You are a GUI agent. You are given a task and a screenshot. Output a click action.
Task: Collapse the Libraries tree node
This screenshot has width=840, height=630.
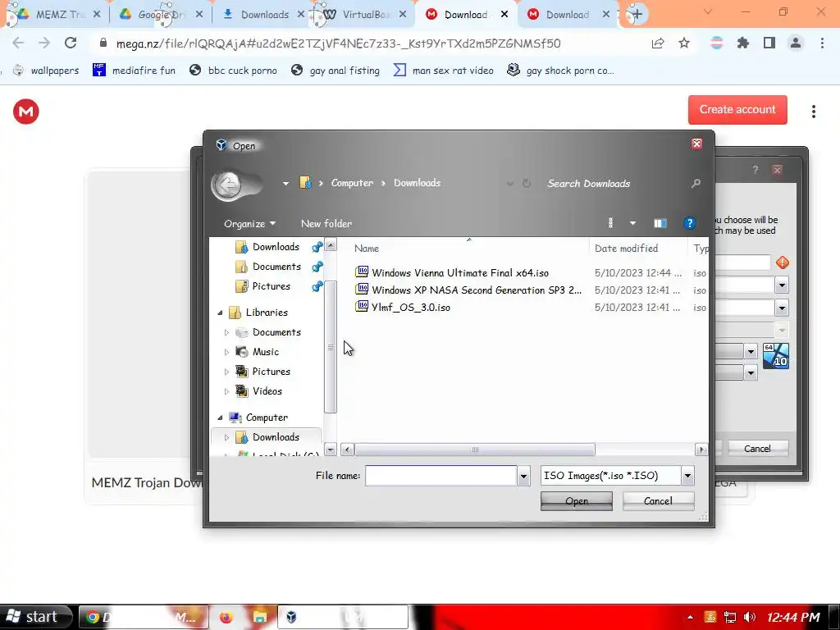[x=220, y=313]
